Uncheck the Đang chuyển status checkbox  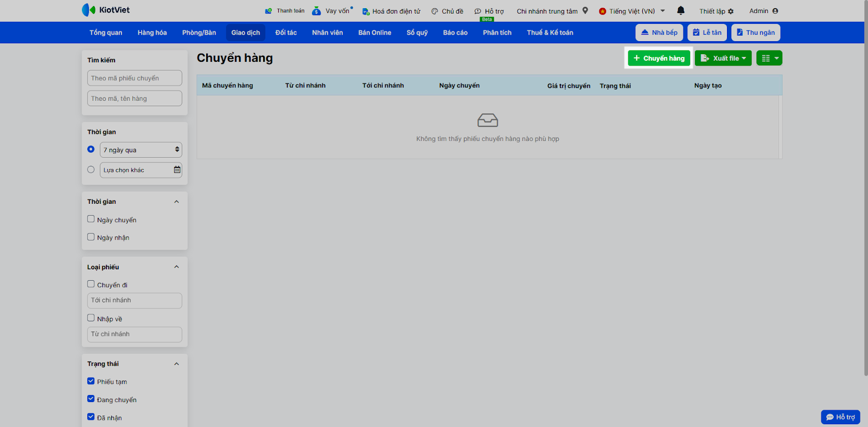(x=91, y=399)
